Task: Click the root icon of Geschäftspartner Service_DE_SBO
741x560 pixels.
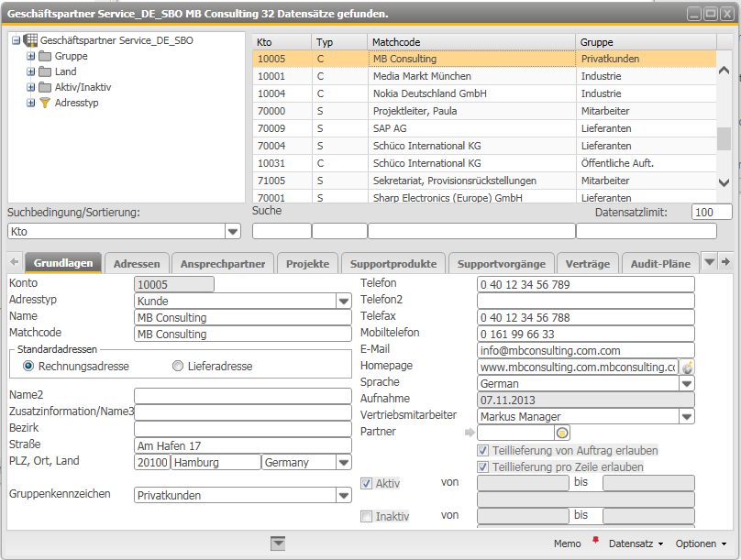Action: (x=28, y=40)
